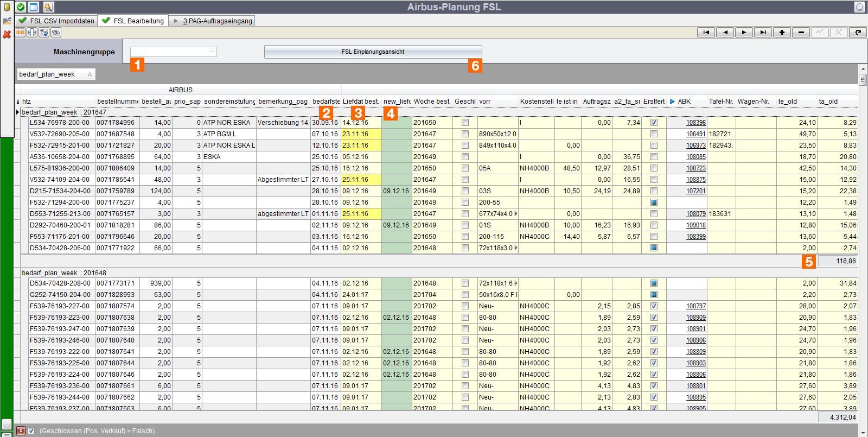Toggle Geschl checkbox in row A536-10658-204-00
868x437 pixels.
465,156
